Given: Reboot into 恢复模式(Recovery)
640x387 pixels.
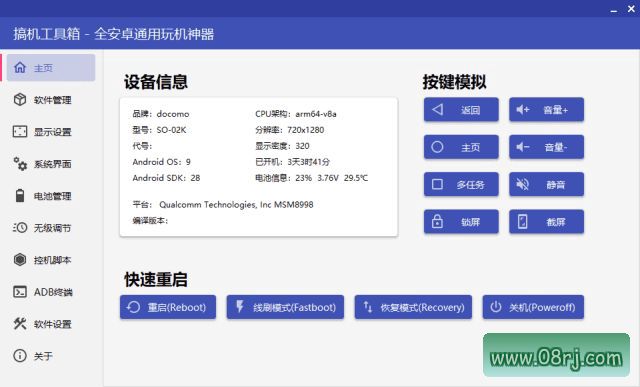Looking at the screenshot, I should (413, 307).
